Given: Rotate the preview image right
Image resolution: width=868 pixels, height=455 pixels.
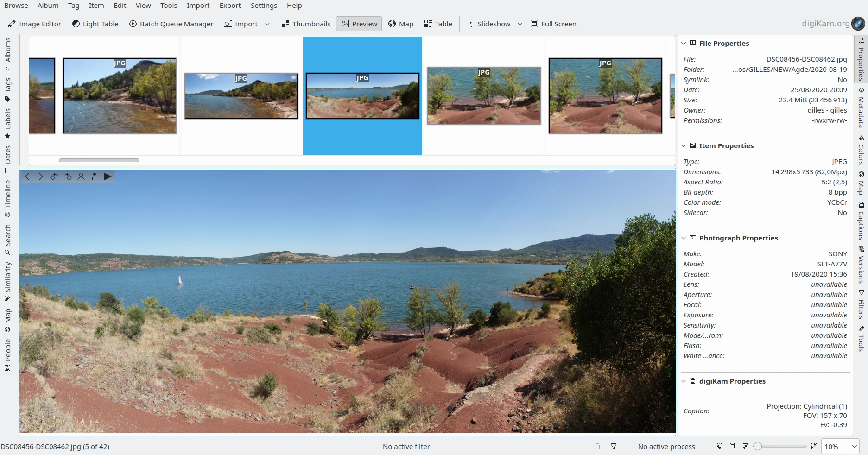Looking at the screenshot, I should pyautogui.click(x=68, y=177).
